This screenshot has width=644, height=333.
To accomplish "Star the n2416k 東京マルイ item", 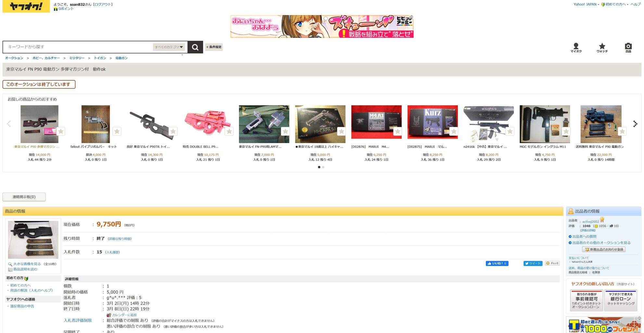I will [510, 131].
